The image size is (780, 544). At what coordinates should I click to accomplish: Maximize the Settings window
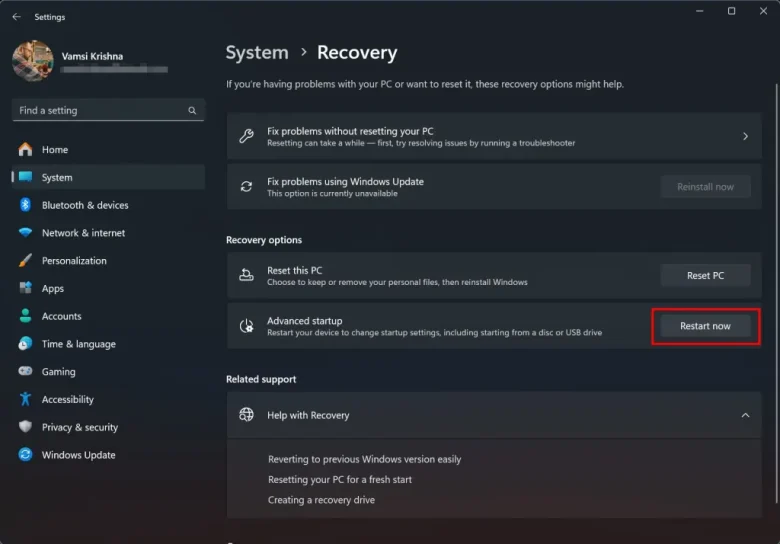(731, 11)
